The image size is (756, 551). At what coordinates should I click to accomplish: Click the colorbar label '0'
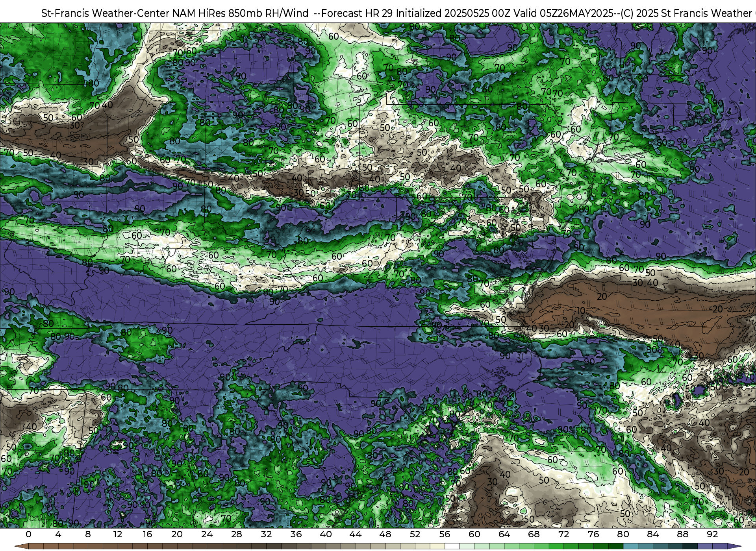point(28,534)
